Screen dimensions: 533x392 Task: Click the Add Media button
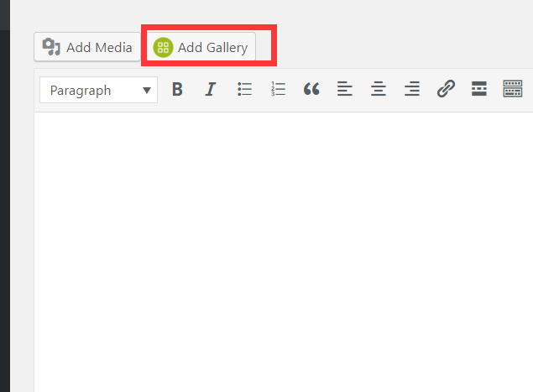87,47
